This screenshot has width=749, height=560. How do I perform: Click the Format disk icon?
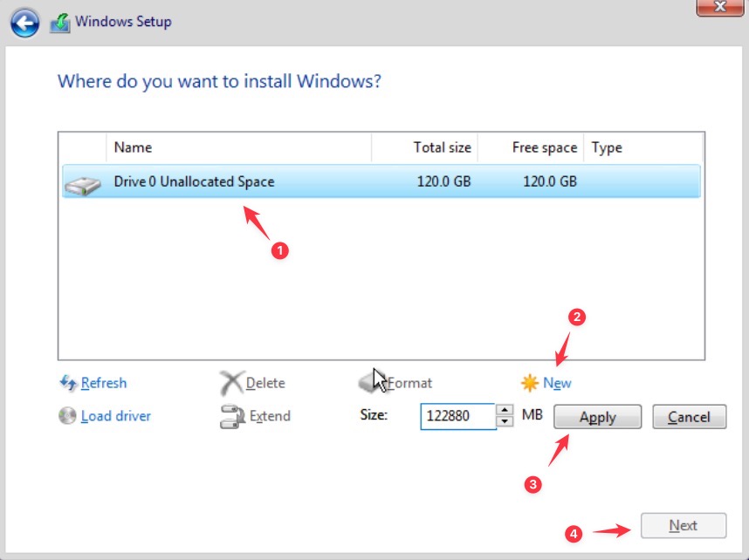371,382
